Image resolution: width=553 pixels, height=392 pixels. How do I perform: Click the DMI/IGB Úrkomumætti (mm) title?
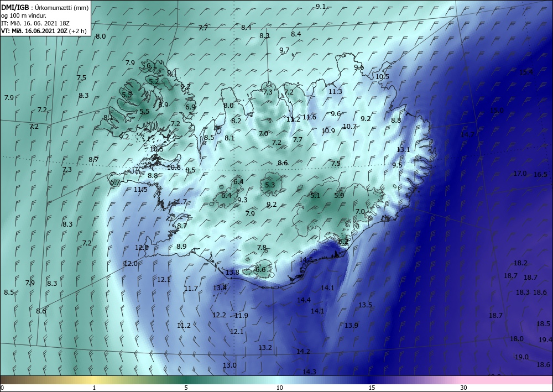tap(45, 7)
